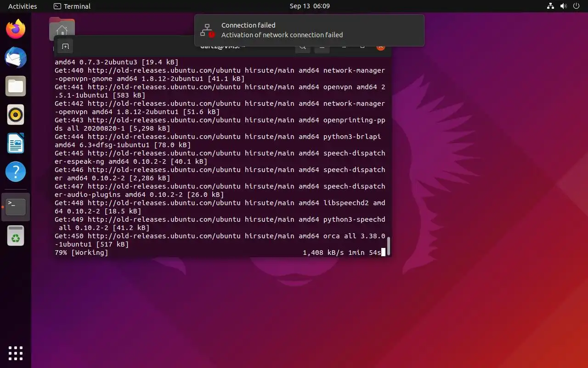The width and height of the screenshot is (588, 368).
Task: Click the Connection failed notification
Action: tap(309, 30)
